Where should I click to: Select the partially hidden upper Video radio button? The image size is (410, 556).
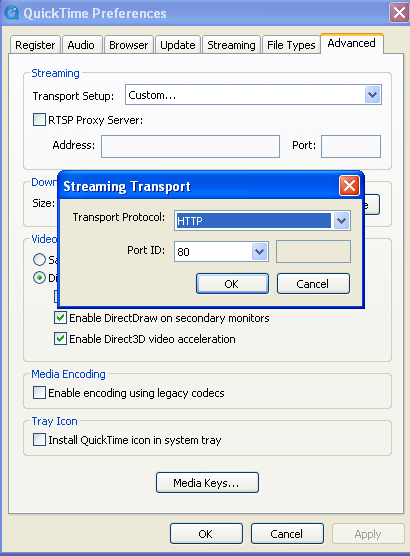pos(39,260)
